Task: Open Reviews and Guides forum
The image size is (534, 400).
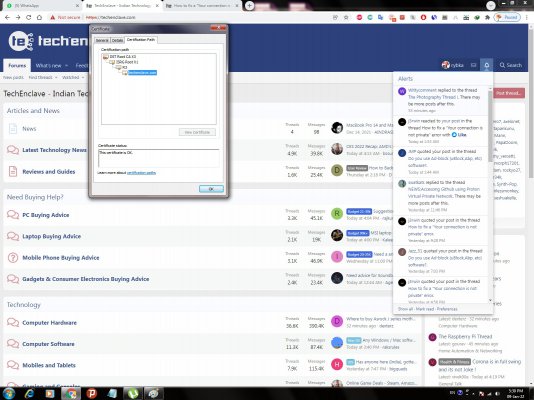Action: [49, 172]
